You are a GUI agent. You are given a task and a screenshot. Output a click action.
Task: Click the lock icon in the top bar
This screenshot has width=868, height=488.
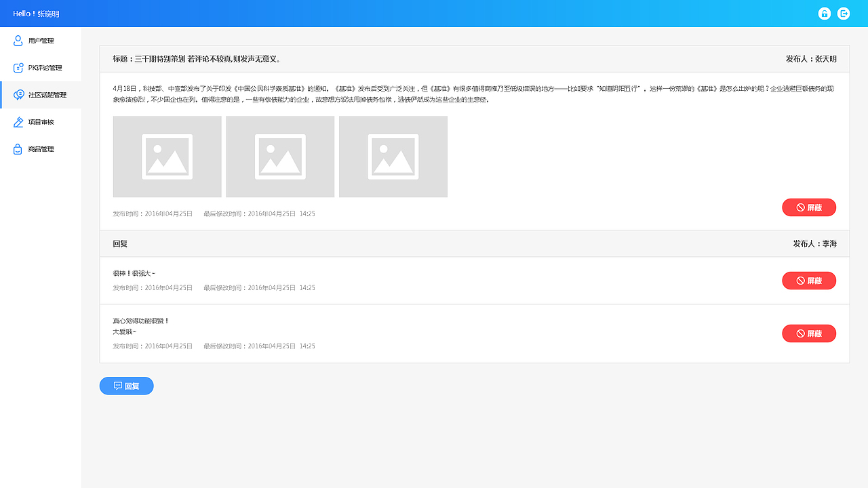coord(825,14)
